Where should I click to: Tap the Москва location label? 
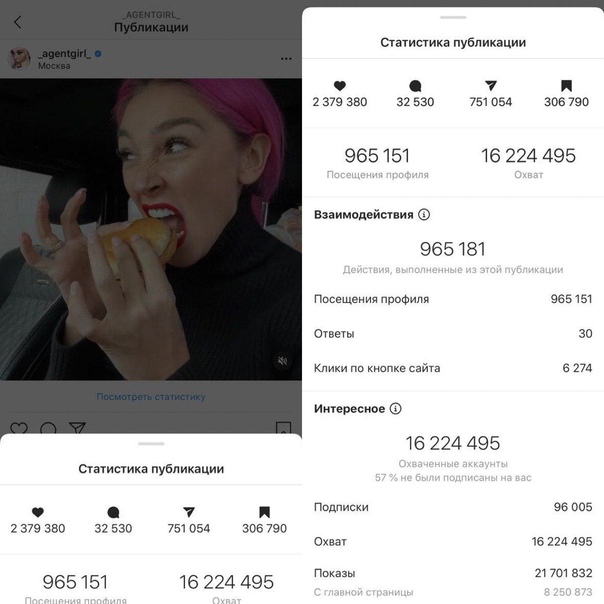coord(54,66)
